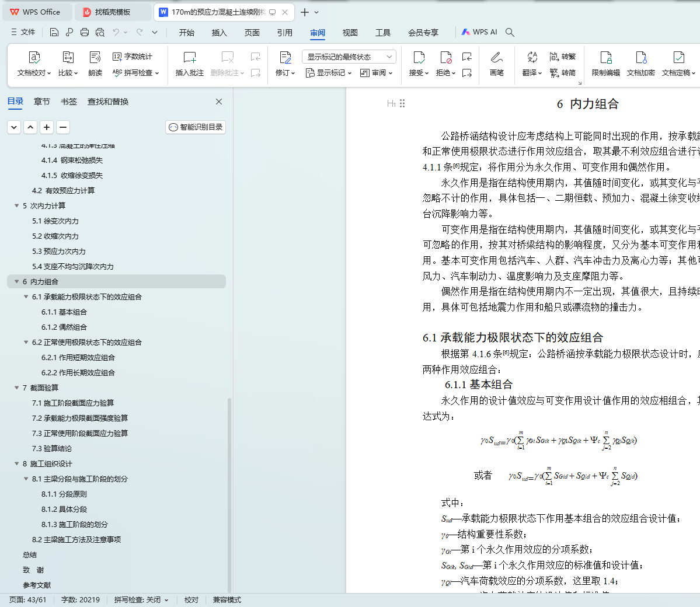Open the 显示标记的最终状态 dropdown
700x607 pixels.
(x=349, y=57)
